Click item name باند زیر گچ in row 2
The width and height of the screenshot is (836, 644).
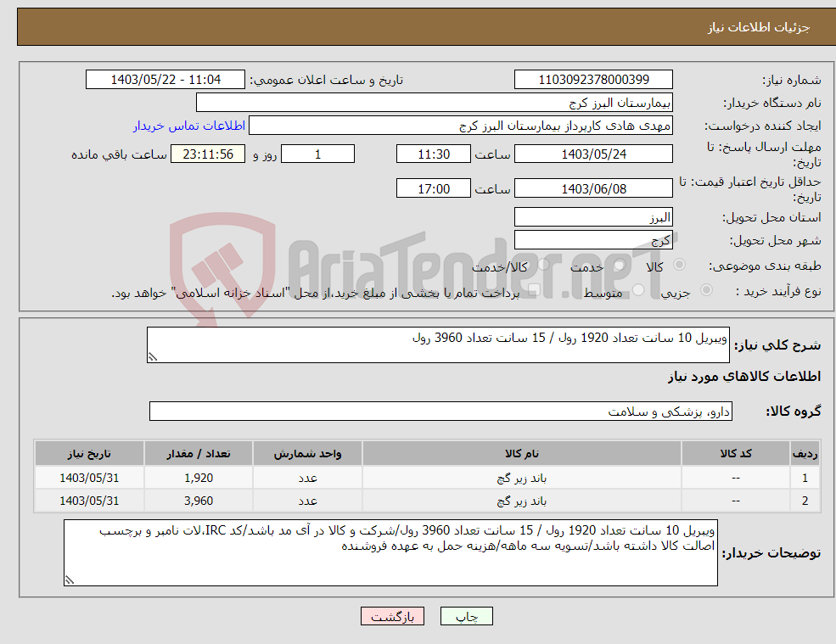[x=522, y=501]
